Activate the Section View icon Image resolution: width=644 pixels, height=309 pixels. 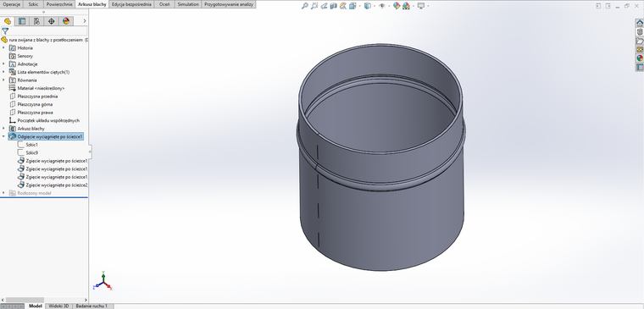(334, 6)
